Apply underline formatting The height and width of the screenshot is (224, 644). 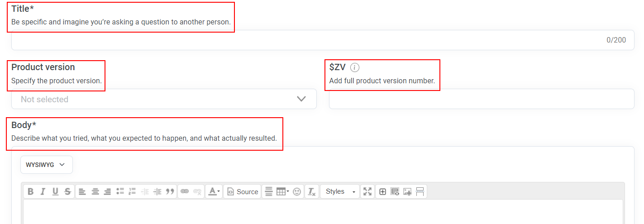pyautogui.click(x=55, y=192)
